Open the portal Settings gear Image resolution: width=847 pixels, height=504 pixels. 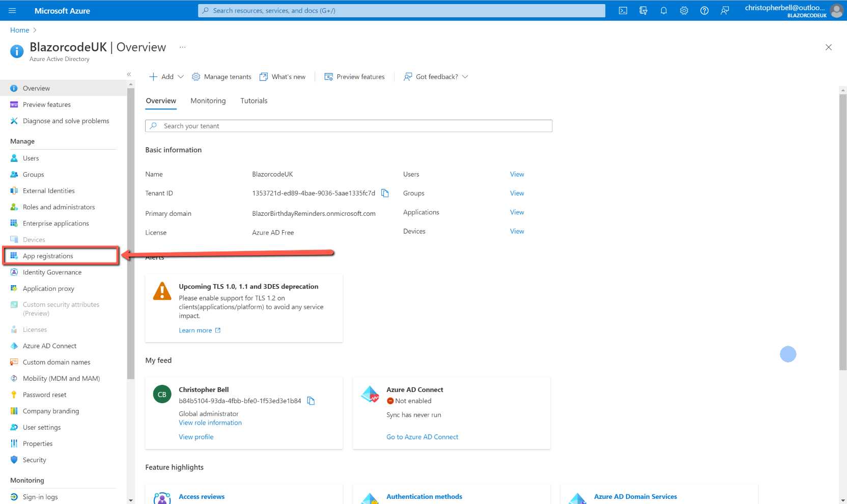[x=684, y=10]
